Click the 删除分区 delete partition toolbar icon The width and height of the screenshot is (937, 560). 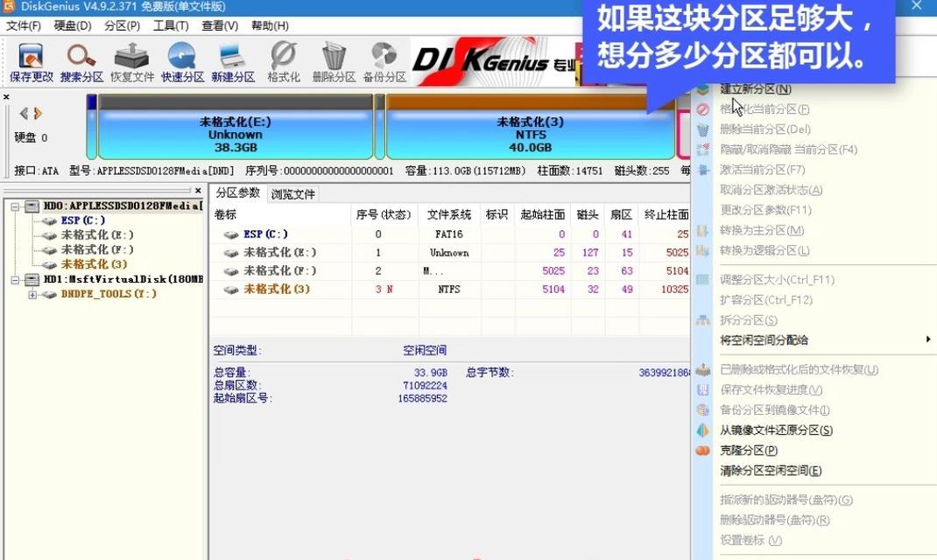point(334,62)
